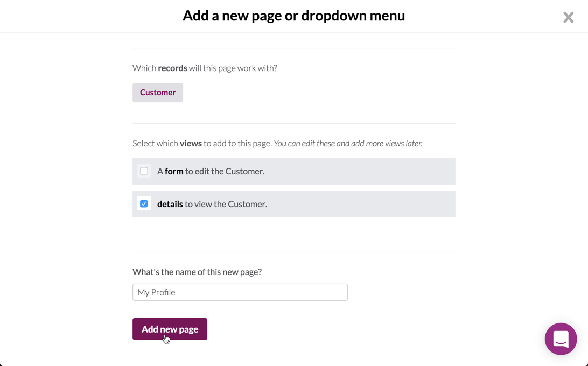Click the 'Select which views to add' prompt
Viewport: 588px width, 366px height.
click(202, 144)
